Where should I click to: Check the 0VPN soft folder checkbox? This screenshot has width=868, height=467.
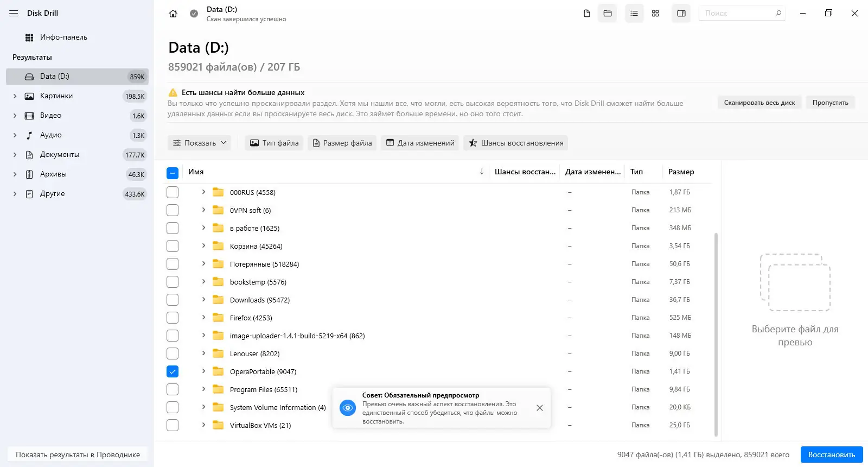point(173,210)
